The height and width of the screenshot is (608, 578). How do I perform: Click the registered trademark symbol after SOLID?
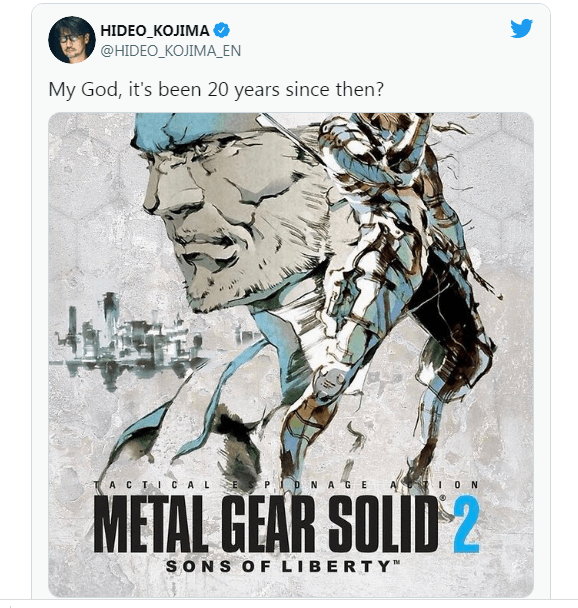click(442, 498)
